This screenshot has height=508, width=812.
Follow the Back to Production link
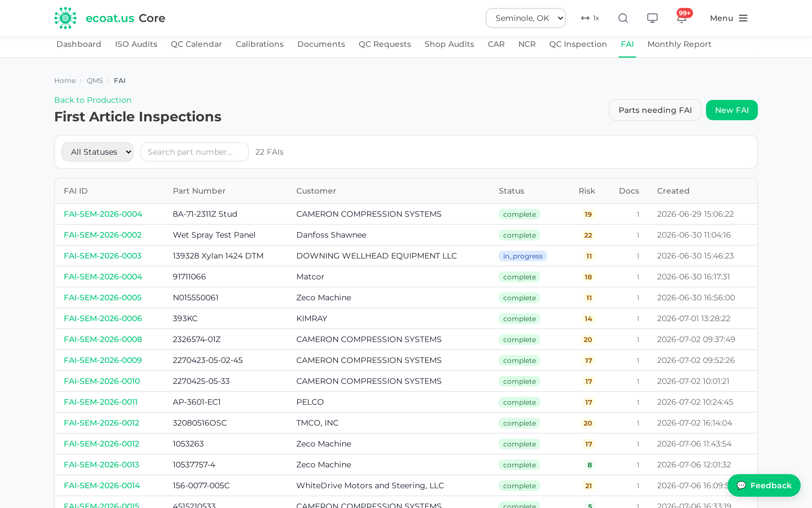pos(93,100)
